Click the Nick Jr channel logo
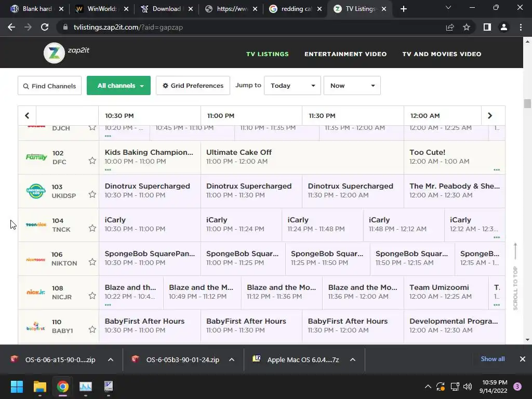 pyautogui.click(x=36, y=292)
